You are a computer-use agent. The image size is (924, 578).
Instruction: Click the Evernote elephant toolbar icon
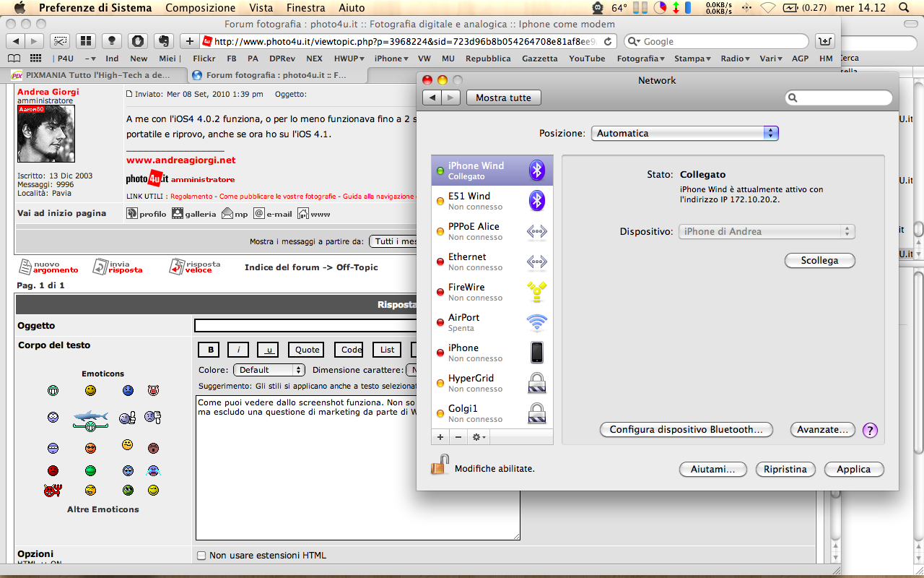click(163, 41)
